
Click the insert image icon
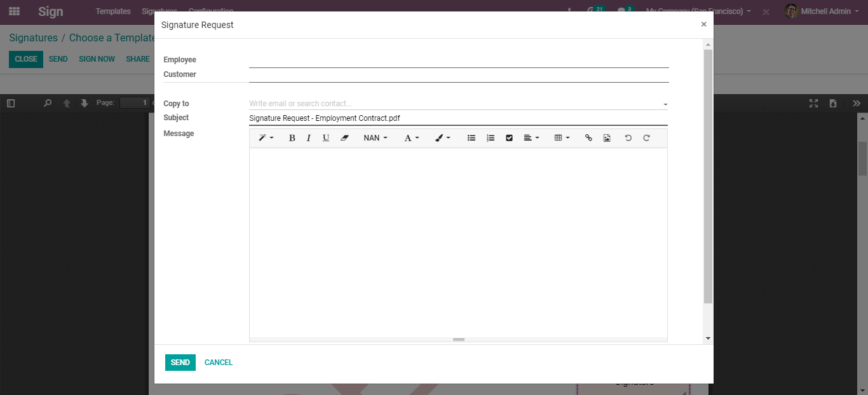point(607,138)
